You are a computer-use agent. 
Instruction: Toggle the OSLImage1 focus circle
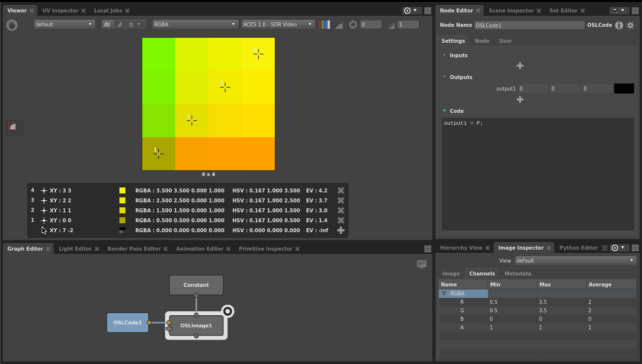(x=227, y=311)
